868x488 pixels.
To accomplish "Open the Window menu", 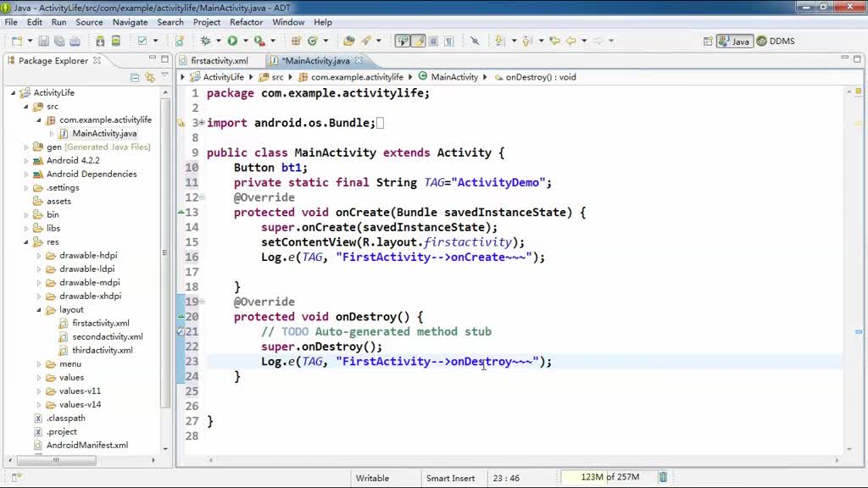I will [288, 22].
